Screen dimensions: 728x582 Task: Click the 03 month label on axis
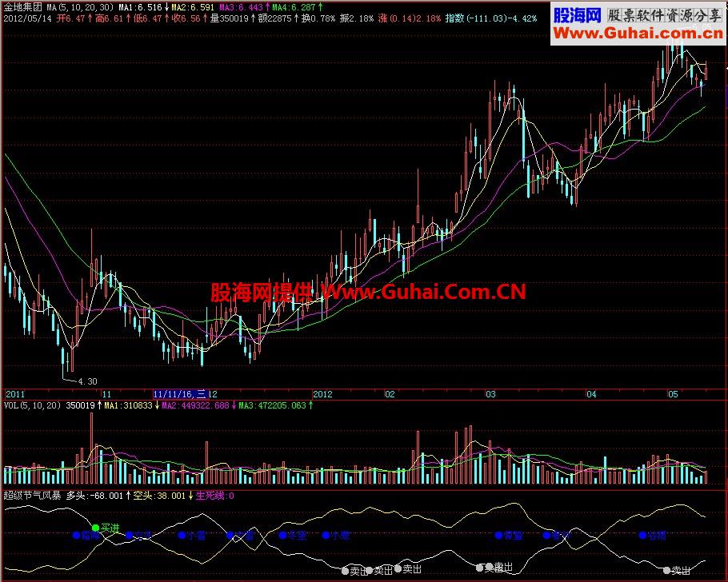click(490, 394)
